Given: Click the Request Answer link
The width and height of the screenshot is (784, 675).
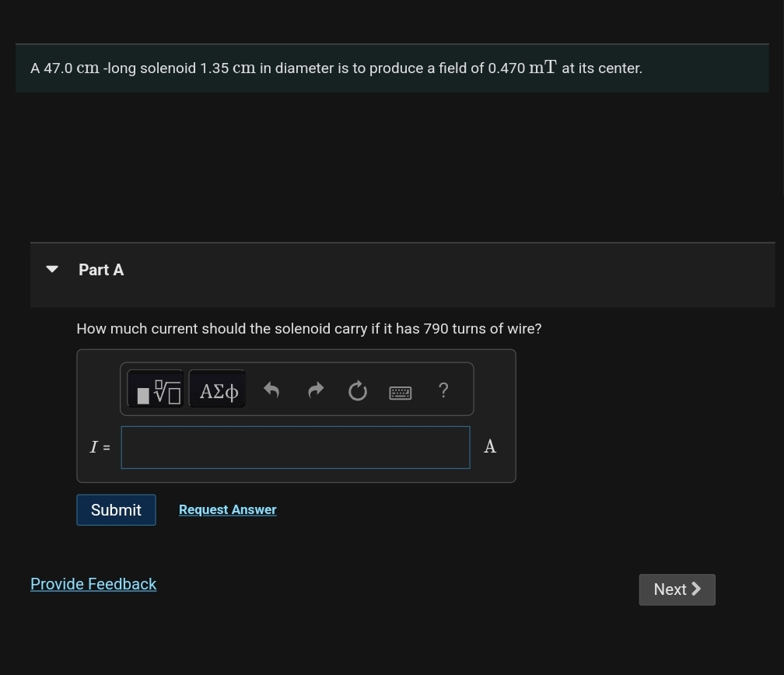Looking at the screenshot, I should click(227, 509).
